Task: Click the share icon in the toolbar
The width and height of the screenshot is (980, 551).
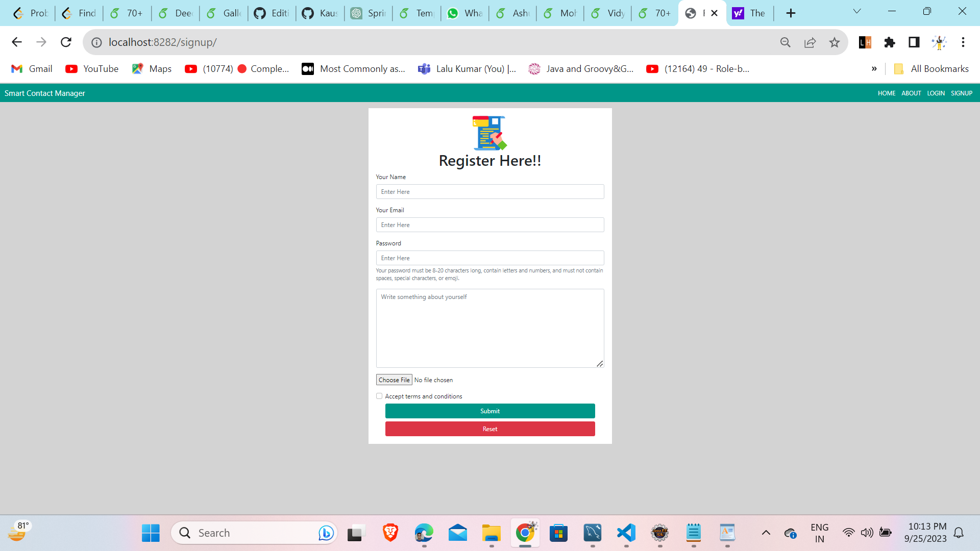Action: point(810,42)
